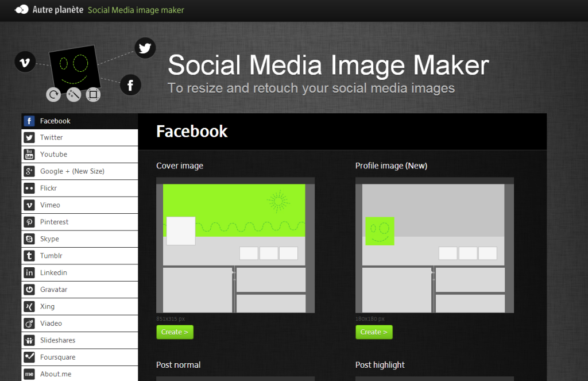The image size is (588, 381).
Task: Click the Post normal heading
Action: pyautogui.click(x=179, y=365)
